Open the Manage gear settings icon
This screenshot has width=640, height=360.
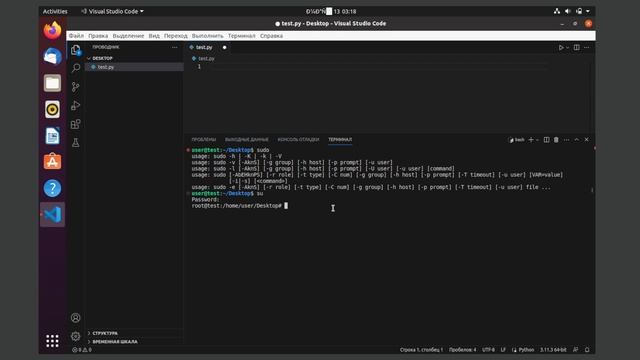[76, 336]
